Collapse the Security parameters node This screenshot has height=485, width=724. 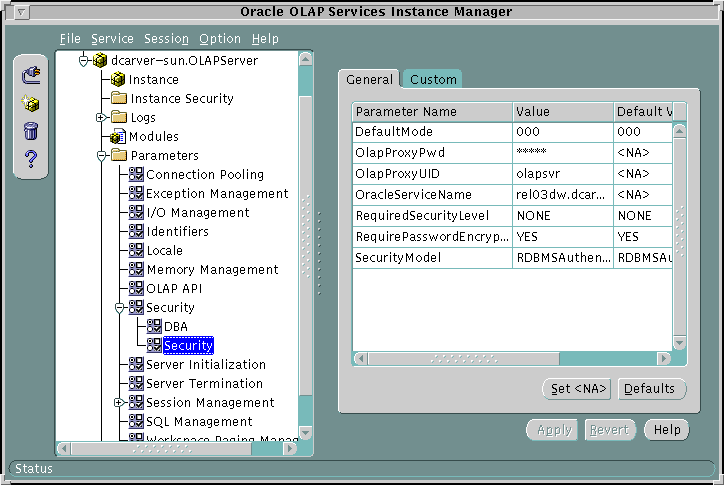[120, 308]
